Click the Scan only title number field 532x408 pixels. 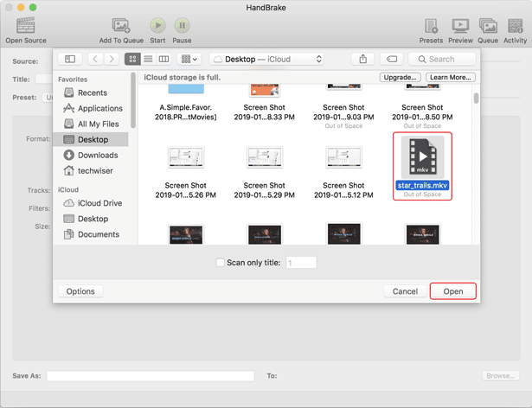pyautogui.click(x=301, y=263)
